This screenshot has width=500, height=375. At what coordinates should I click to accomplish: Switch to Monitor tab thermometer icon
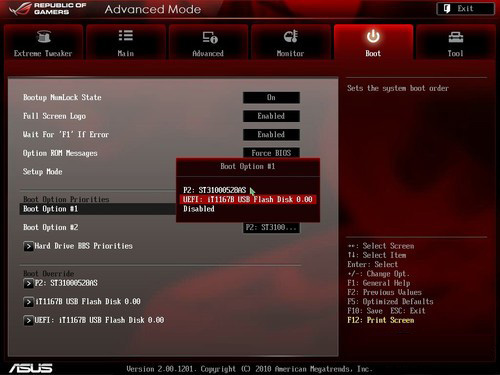(290, 36)
